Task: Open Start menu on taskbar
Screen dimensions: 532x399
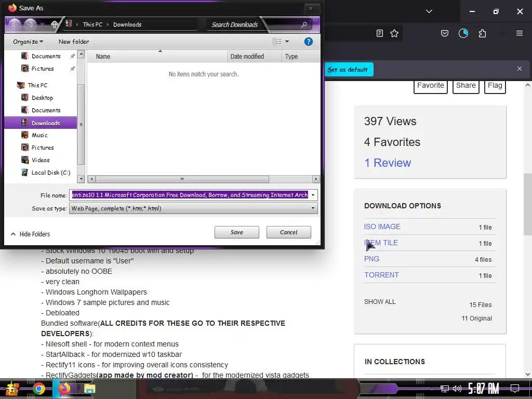Action: (12, 389)
